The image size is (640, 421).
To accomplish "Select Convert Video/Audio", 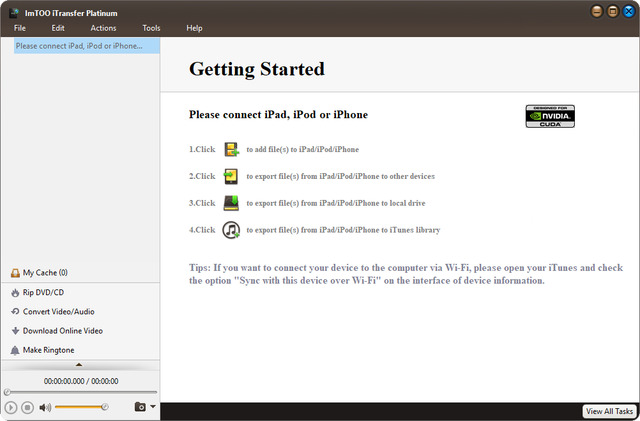I will (x=56, y=311).
